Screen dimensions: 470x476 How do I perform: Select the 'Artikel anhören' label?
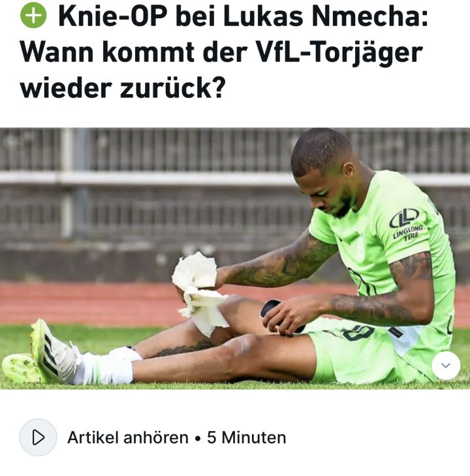click(128, 437)
